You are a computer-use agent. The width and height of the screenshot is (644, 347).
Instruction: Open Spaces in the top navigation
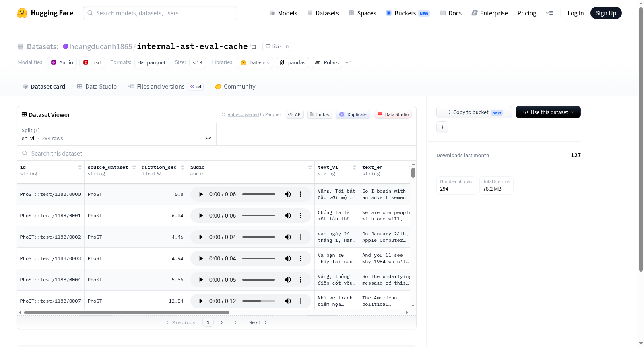pyautogui.click(x=363, y=13)
